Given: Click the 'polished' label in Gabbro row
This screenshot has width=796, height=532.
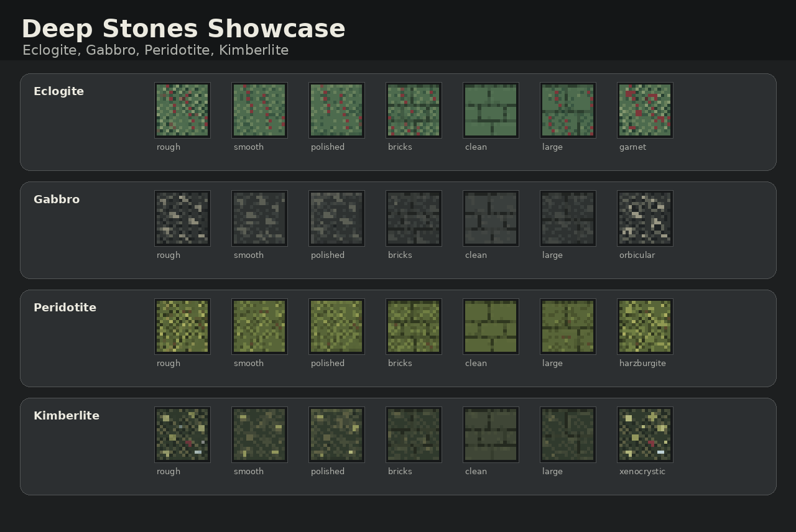Looking at the screenshot, I should point(328,255).
